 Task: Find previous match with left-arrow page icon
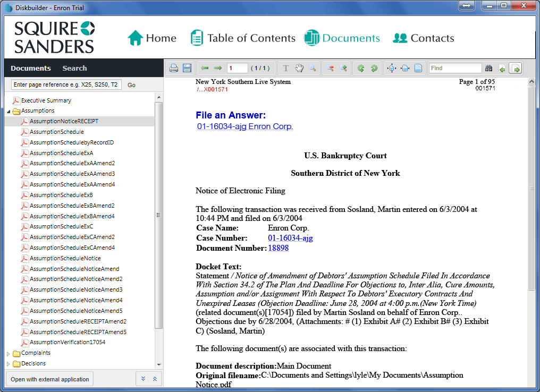click(502, 69)
